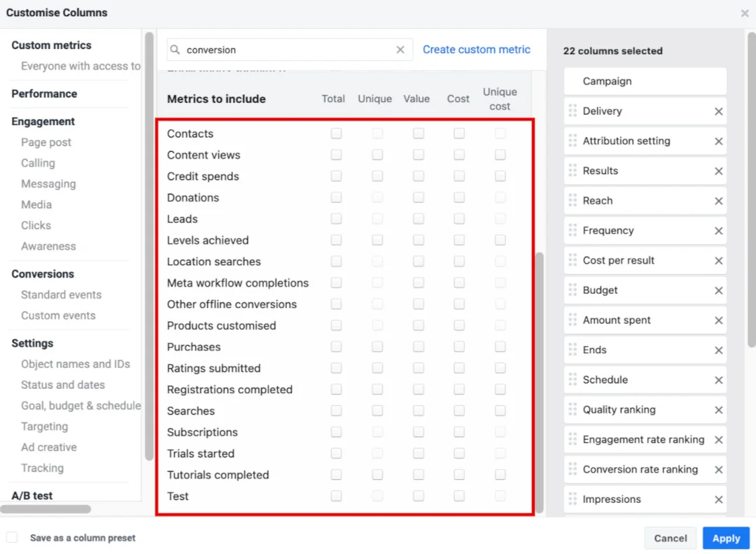Tick the Unique cost checkbox for Purchases
Viewport: 756px width, 554px height.
pos(500,346)
